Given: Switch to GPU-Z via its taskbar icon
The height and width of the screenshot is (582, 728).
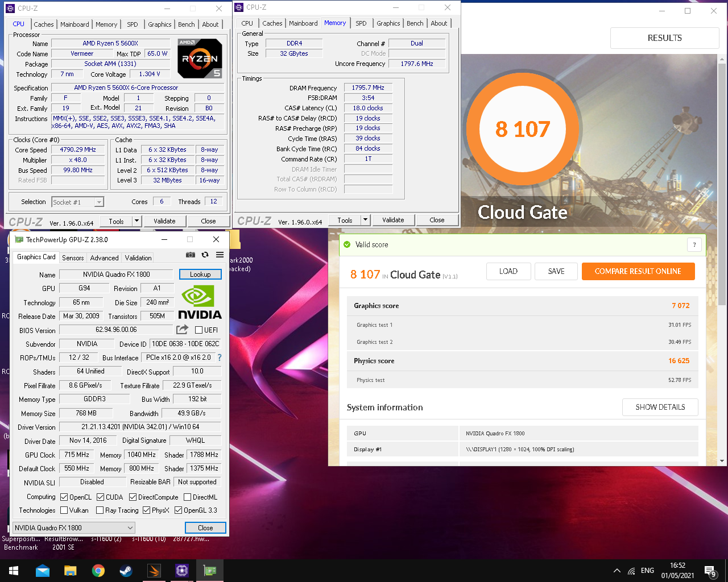Looking at the screenshot, I should pyautogui.click(x=209, y=571).
